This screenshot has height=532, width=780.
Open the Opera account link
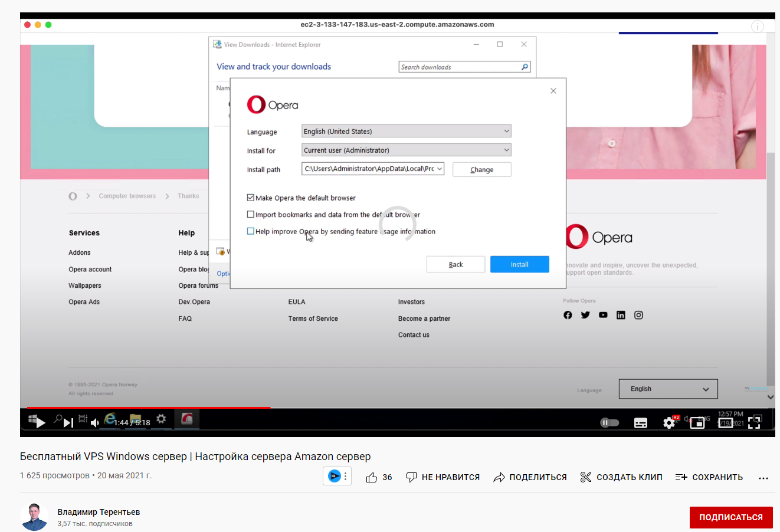click(90, 270)
